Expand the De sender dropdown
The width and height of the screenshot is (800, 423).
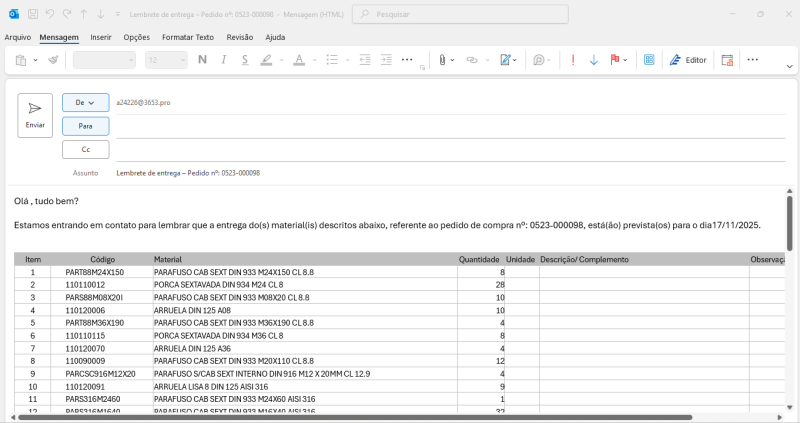[85, 102]
